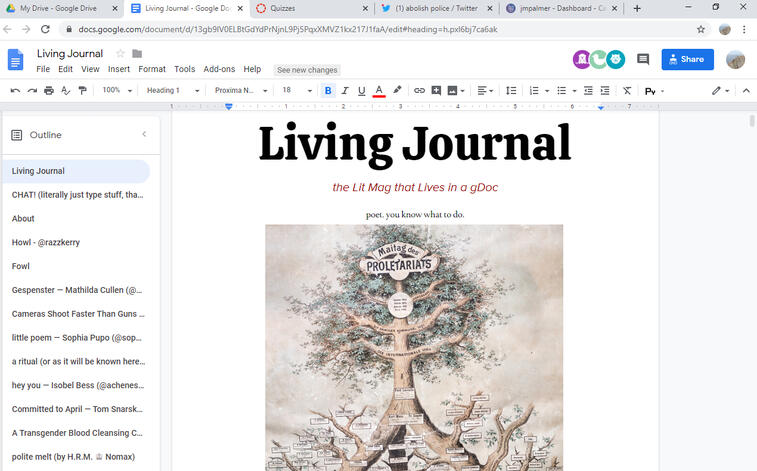Open the View menu

(90, 69)
